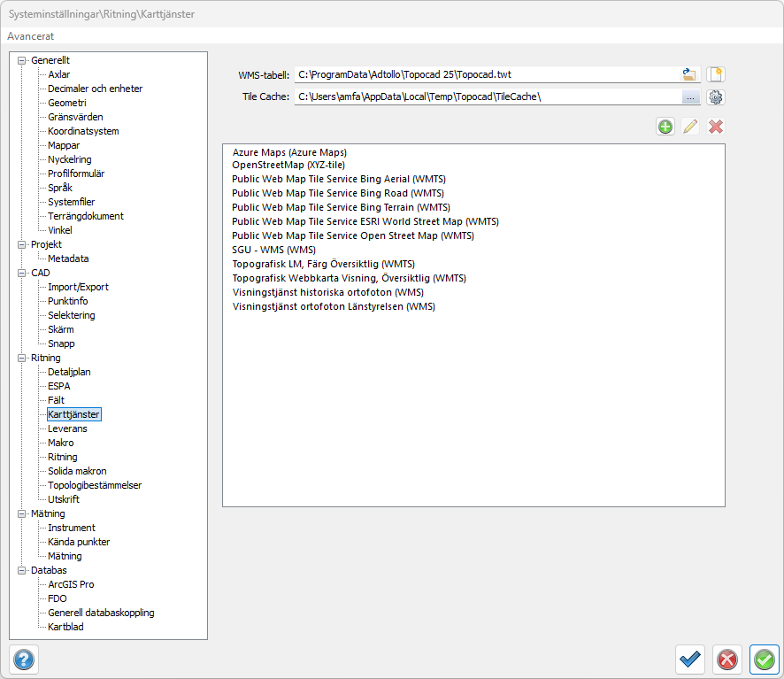Collapse the CAD tree node
The width and height of the screenshot is (784, 679).
click(22, 273)
